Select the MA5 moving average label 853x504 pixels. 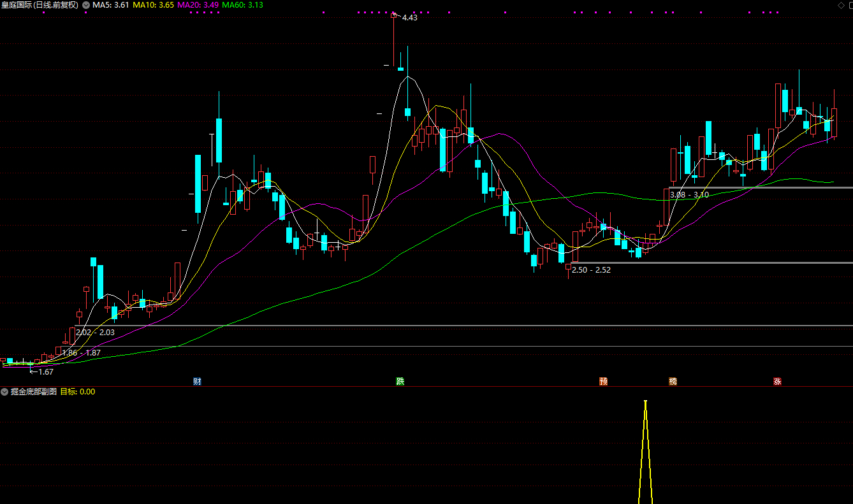pyautogui.click(x=111, y=5)
